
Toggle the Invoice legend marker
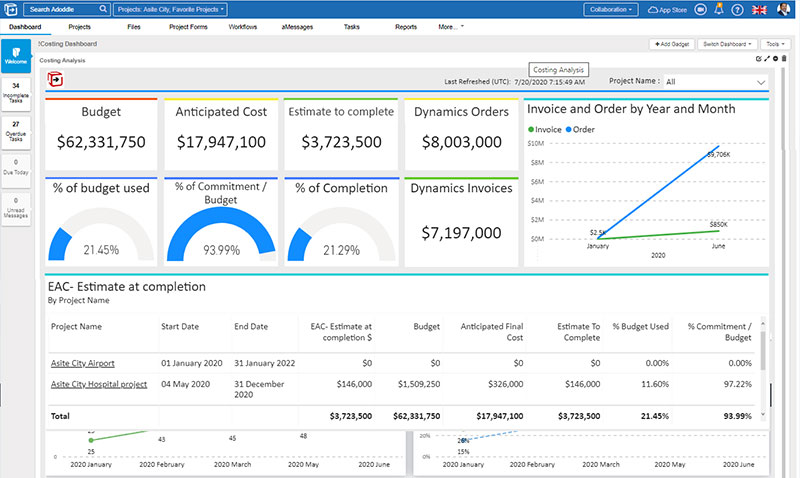coord(531,130)
